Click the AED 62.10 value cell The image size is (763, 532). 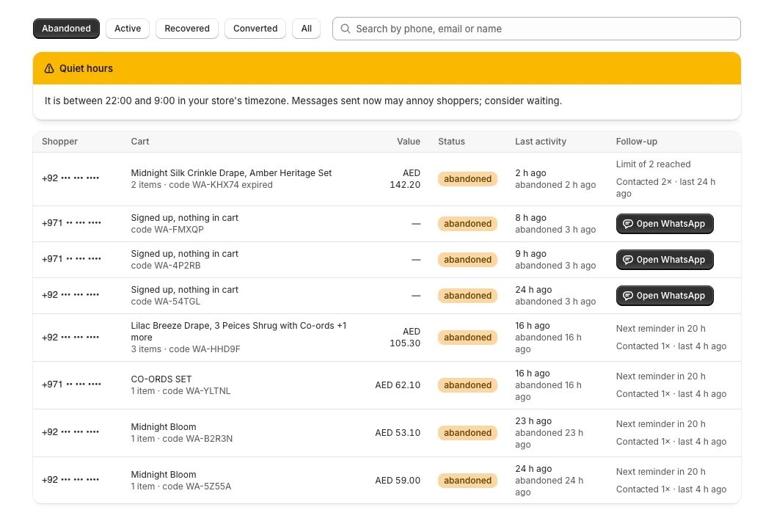[398, 385]
